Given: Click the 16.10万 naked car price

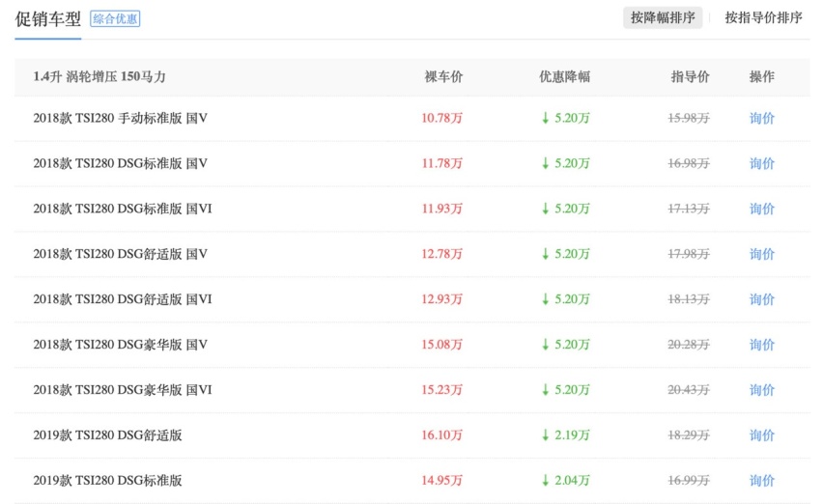Looking at the screenshot, I should point(442,434).
